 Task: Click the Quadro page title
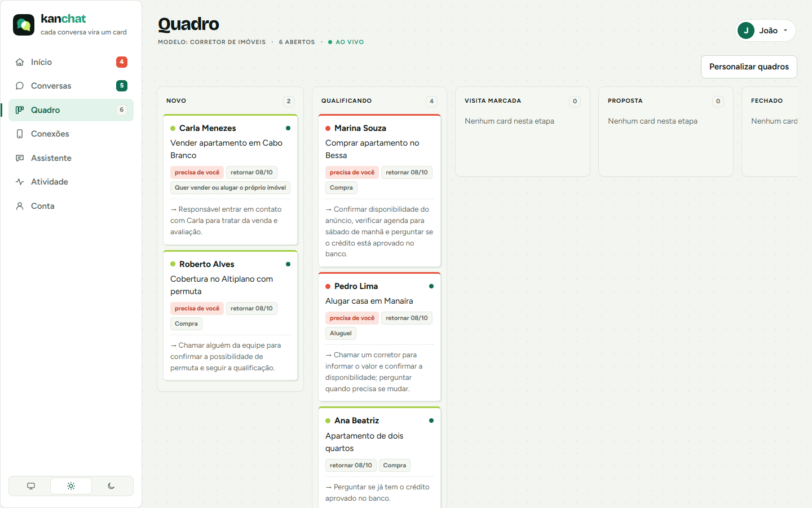click(x=188, y=24)
